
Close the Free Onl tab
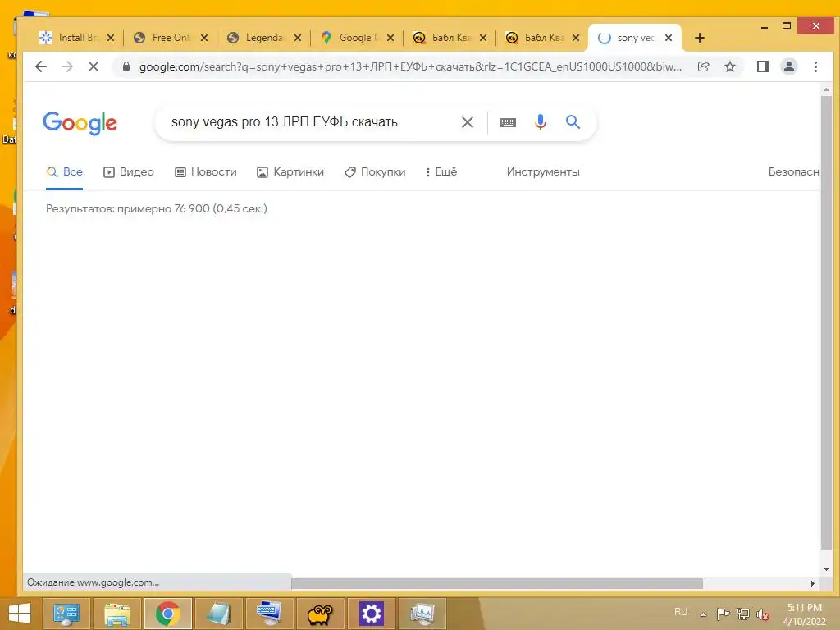[x=204, y=38]
